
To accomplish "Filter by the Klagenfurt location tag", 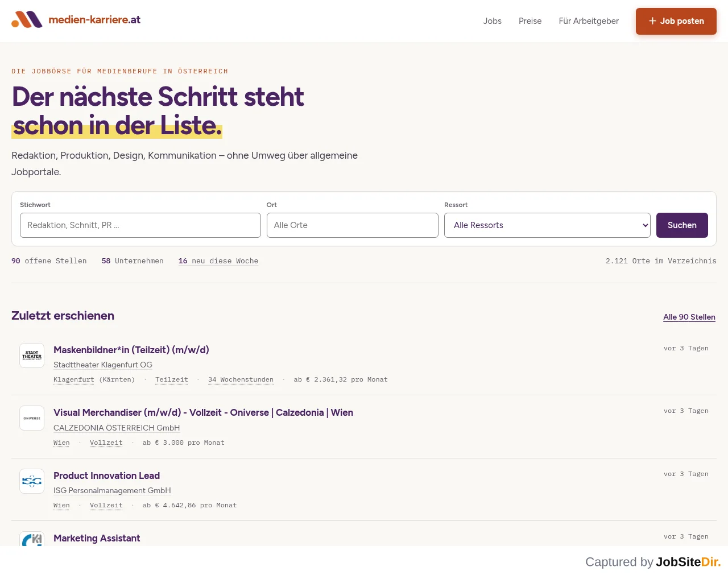I will tap(74, 380).
